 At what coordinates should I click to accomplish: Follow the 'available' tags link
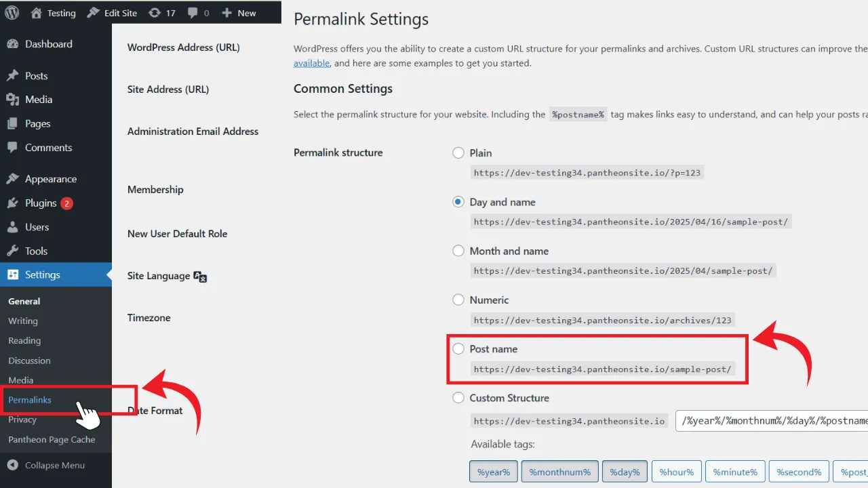coord(312,63)
